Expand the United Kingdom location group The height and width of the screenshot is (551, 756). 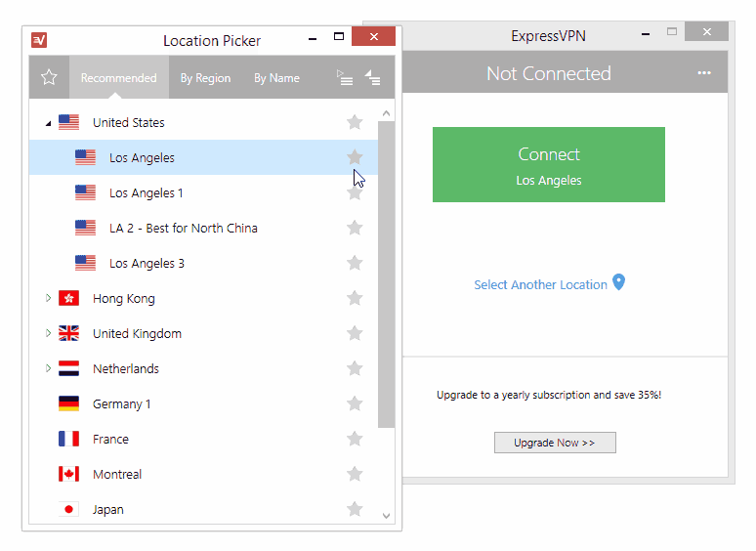(x=48, y=334)
